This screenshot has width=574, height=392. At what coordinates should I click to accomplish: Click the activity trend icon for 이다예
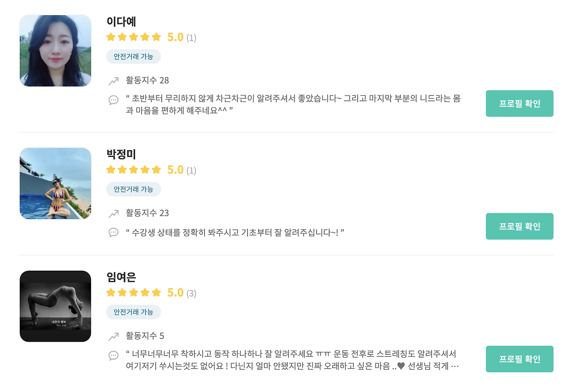[x=113, y=81]
